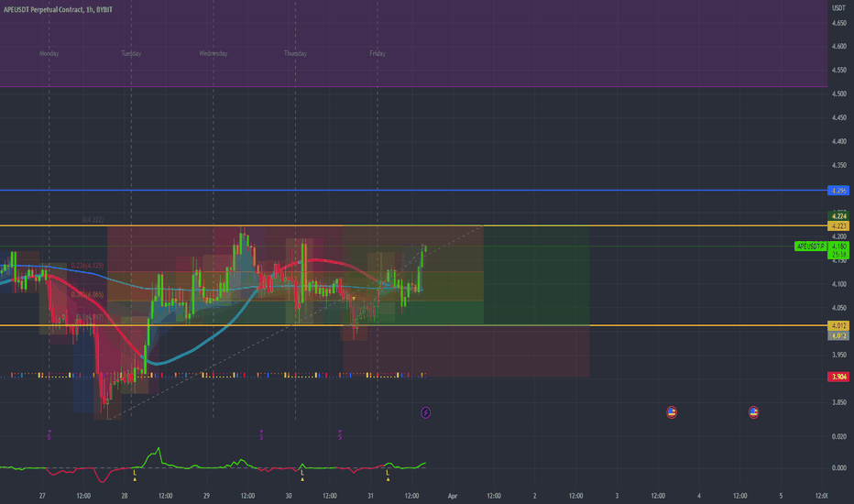Click the purple lightning event icon
The height and width of the screenshot is (504, 854).
click(426, 412)
